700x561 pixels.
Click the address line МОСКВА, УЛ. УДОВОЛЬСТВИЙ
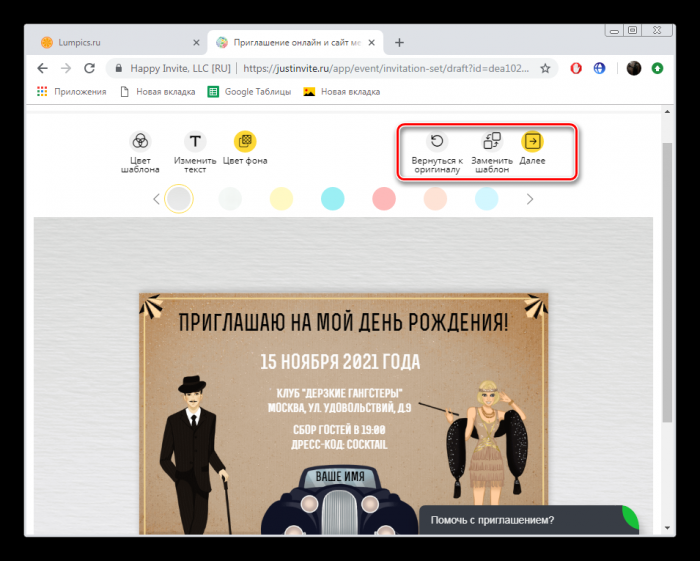point(340,407)
